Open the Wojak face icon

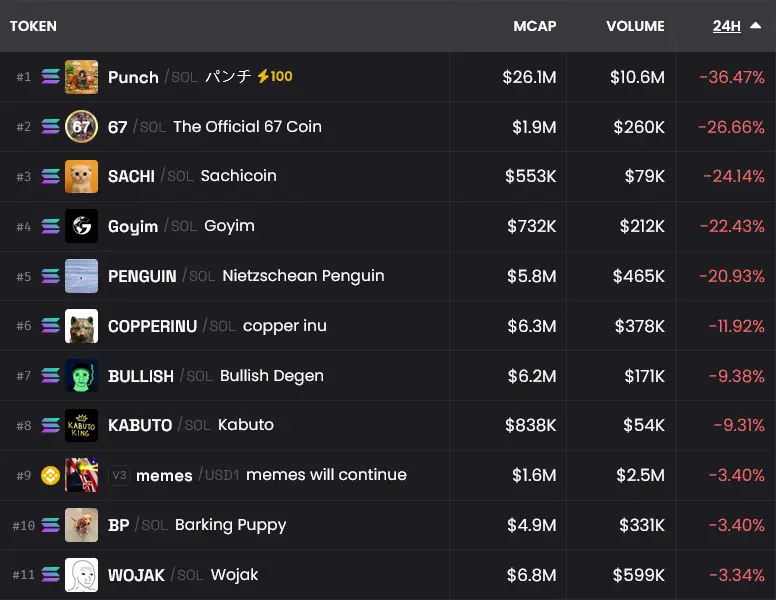[81, 575]
